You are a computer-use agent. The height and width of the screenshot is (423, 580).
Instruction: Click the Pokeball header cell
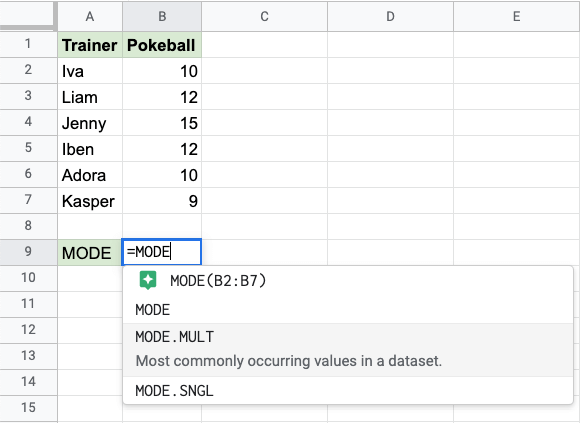click(162, 45)
